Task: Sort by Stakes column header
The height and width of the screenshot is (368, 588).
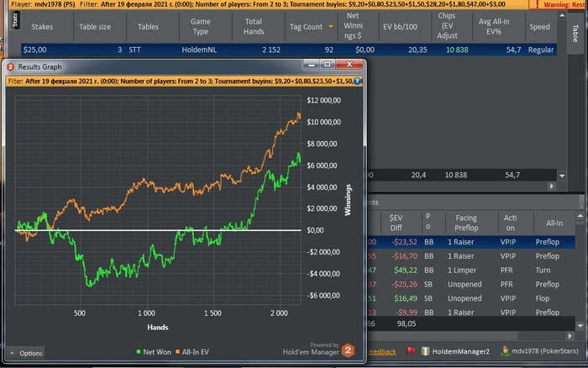Action: tap(42, 27)
